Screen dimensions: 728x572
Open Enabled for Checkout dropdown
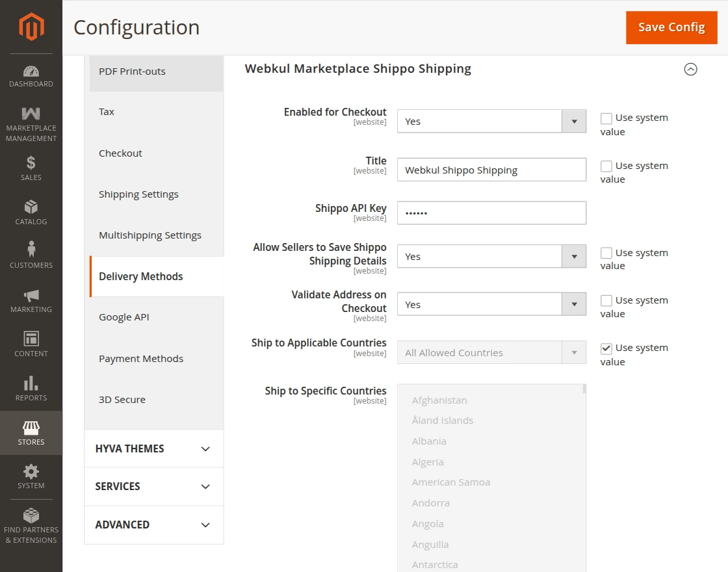[x=491, y=121]
